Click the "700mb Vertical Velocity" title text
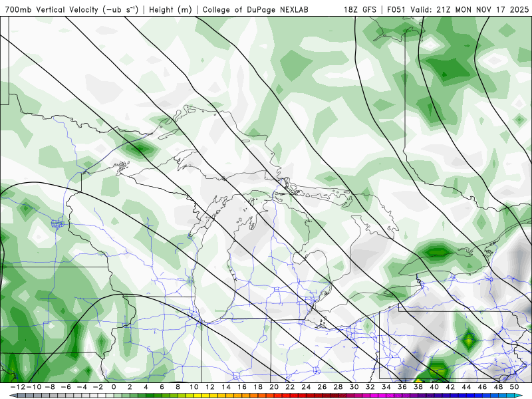532x399 pixels. click(52, 10)
